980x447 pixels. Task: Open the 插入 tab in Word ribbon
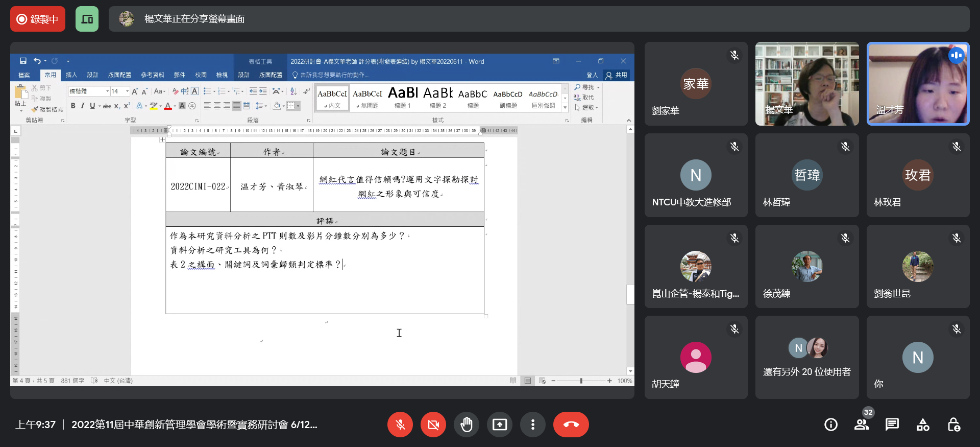click(x=71, y=75)
